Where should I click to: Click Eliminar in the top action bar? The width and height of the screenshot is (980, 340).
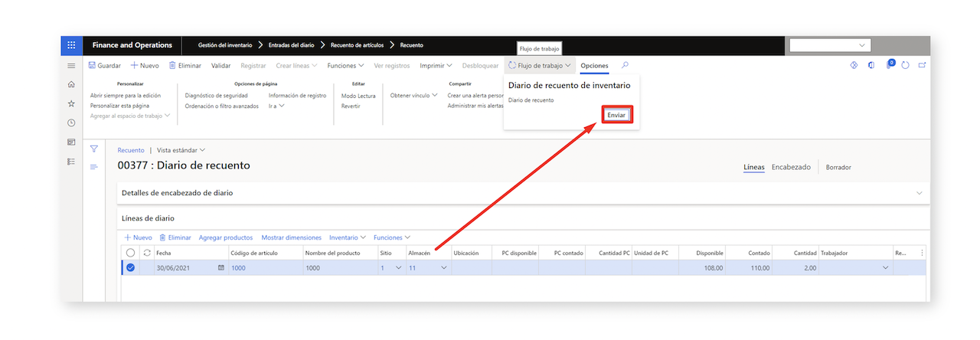[x=185, y=66]
